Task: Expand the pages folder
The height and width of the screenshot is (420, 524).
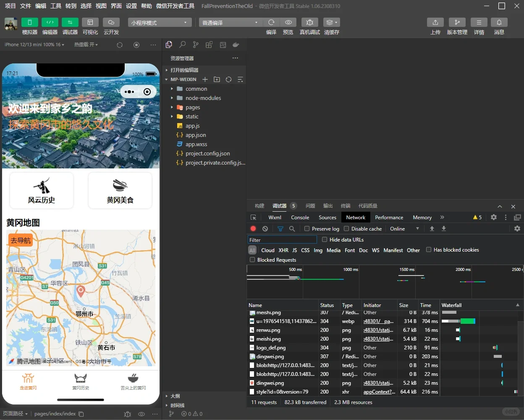Action: [x=204, y=107]
